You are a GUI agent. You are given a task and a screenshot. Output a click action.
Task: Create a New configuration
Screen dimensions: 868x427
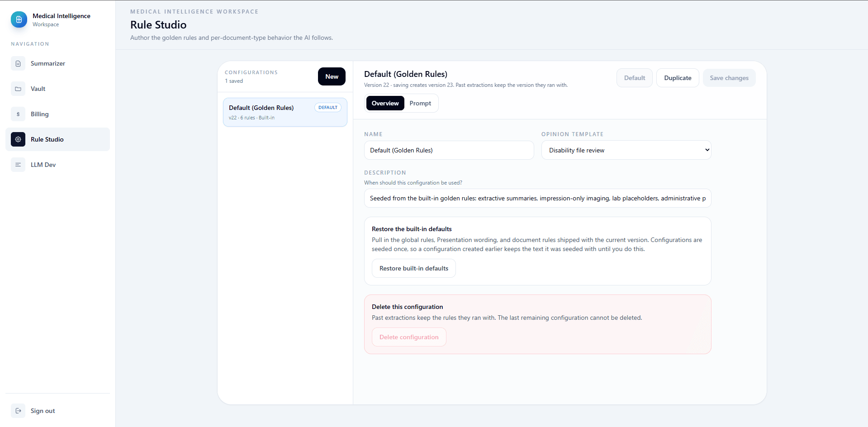pyautogui.click(x=332, y=76)
